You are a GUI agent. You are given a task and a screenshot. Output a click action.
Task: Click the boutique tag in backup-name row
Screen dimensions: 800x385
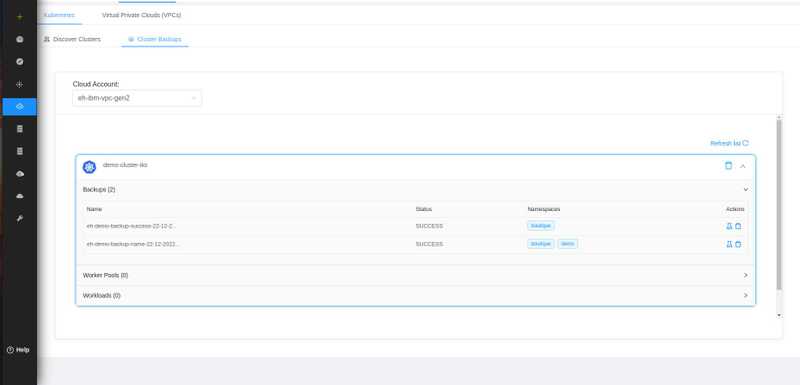[x=541, y=244]
